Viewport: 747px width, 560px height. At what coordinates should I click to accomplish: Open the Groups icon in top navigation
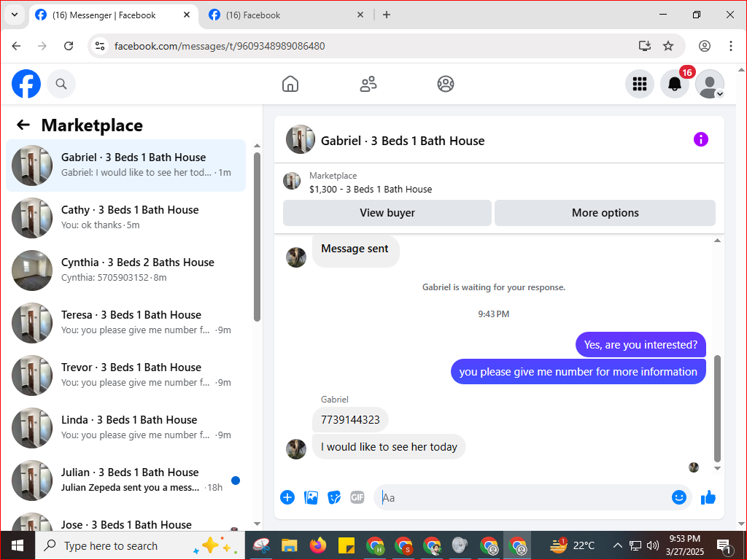446,84
